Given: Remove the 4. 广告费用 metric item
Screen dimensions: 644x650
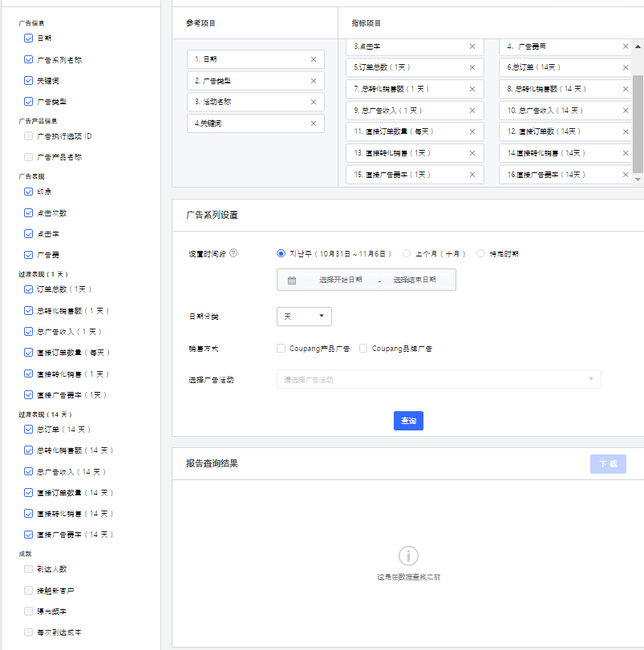Looking at the screenshot, I should click(626, 46).
